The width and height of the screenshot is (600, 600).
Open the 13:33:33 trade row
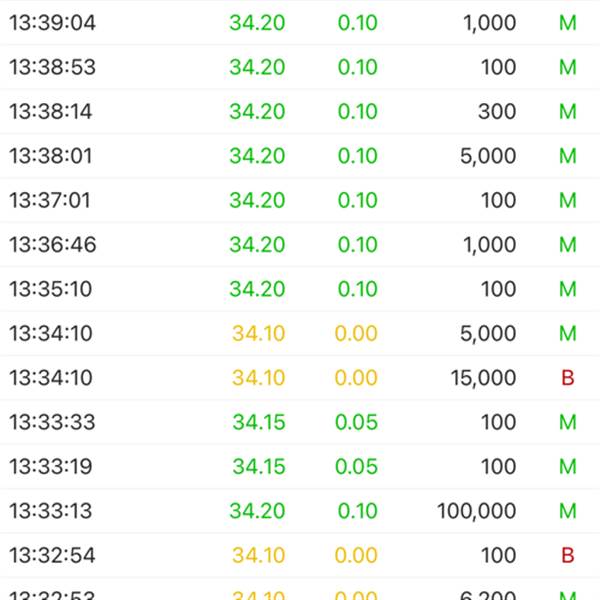click(x=300, y=422)
